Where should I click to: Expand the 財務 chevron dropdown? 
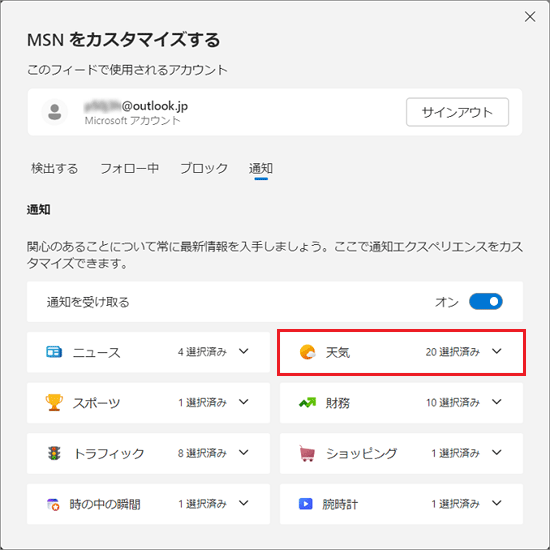pos(496,402)
